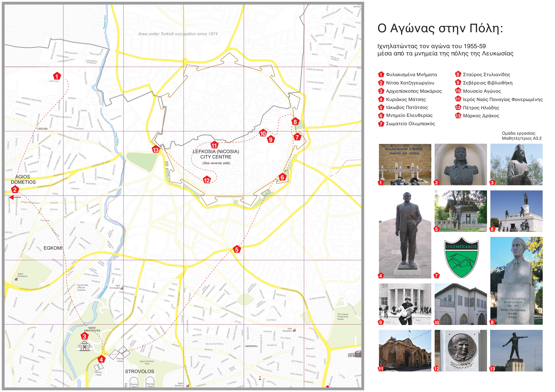Click the cathedral building symbol on the map

84,346
